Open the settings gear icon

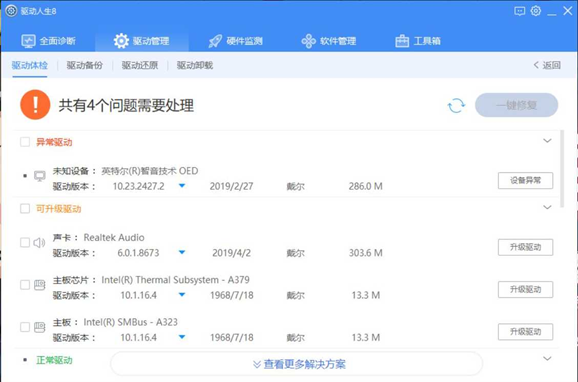536,11
